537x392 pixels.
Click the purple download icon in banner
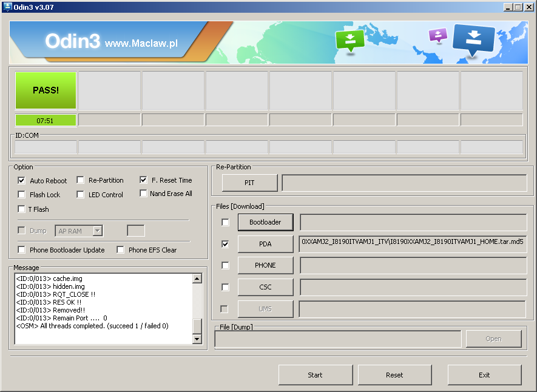437,35
